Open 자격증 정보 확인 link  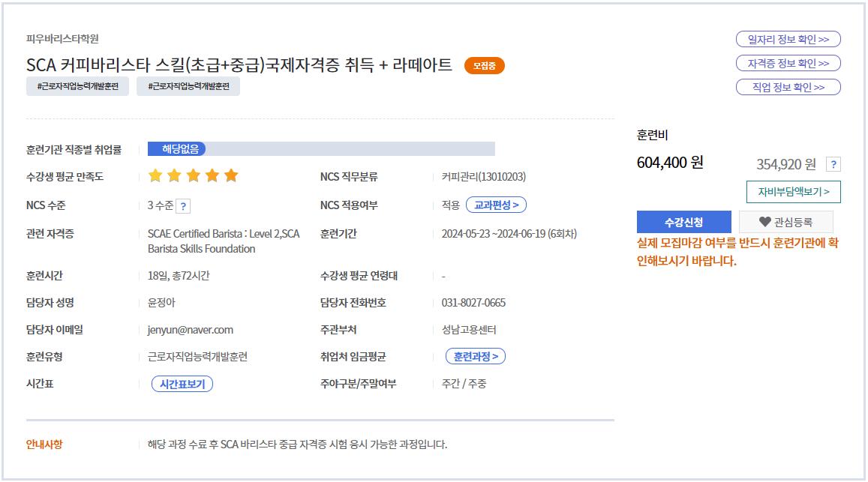tap(788, 63)
